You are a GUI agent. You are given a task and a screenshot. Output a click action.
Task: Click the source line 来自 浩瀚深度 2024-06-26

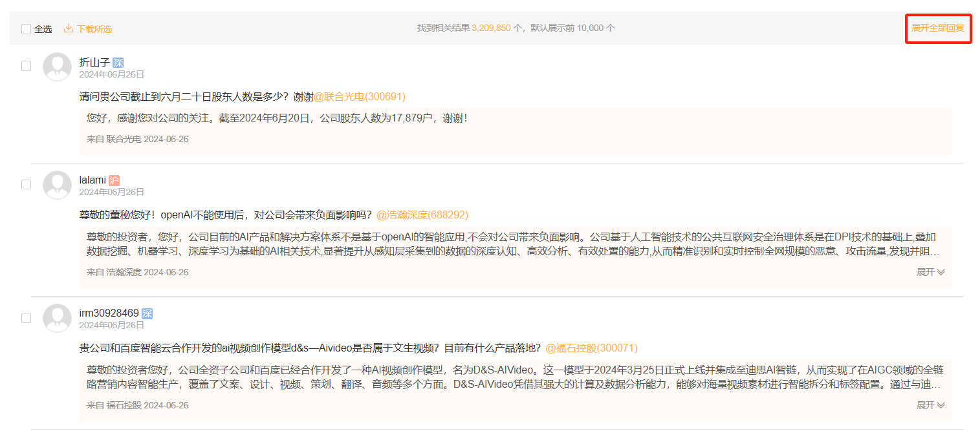pyautogui.click(x=138, y=272)
